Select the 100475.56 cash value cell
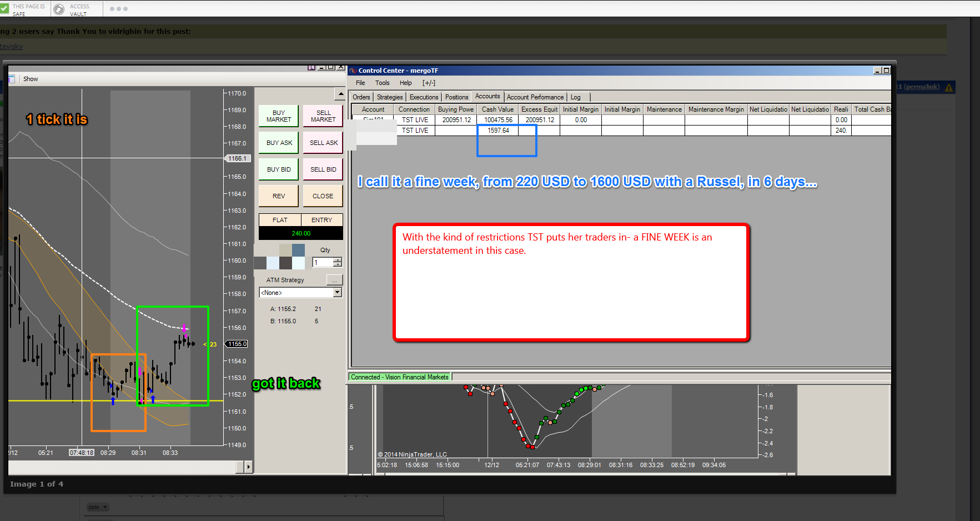The image size is (980, 521). pos(498,120)
